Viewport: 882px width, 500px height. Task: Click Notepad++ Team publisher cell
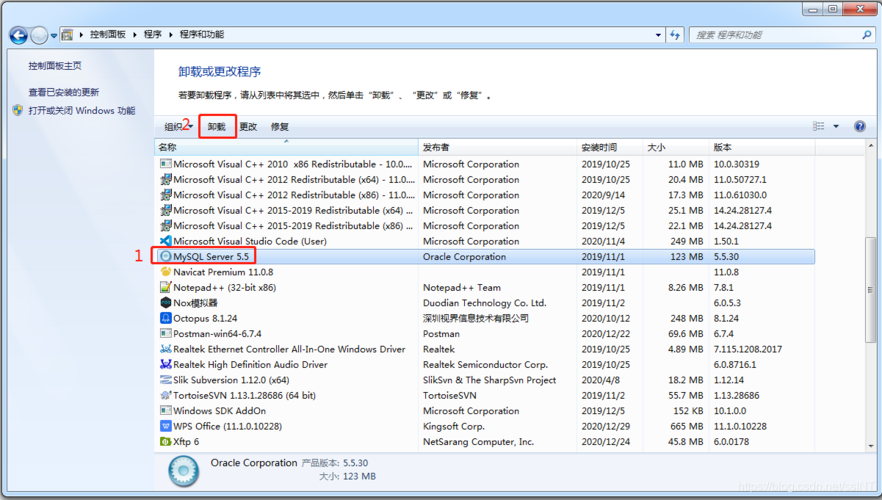(x=461, y=287)
